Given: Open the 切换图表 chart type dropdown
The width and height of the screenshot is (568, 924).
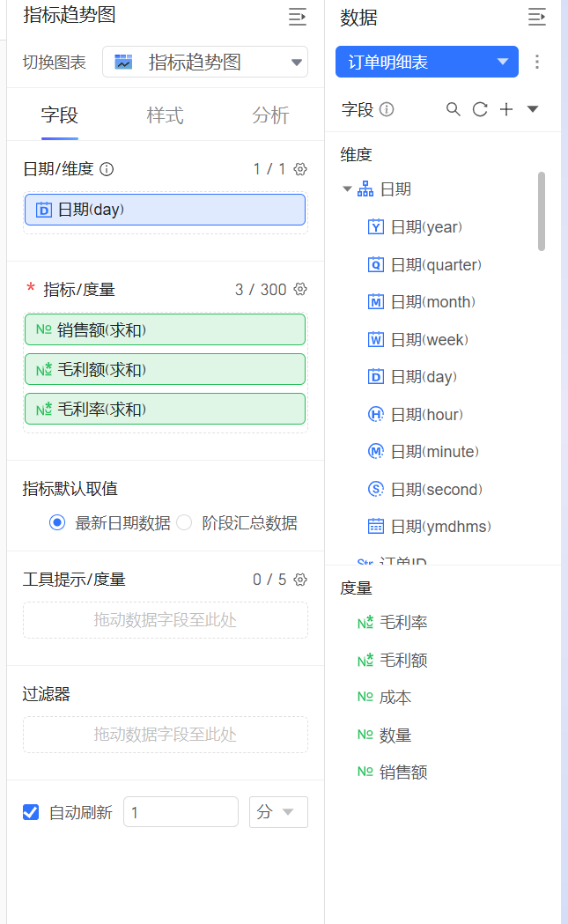Looking at the screenshot, I should tap(205, 63).
